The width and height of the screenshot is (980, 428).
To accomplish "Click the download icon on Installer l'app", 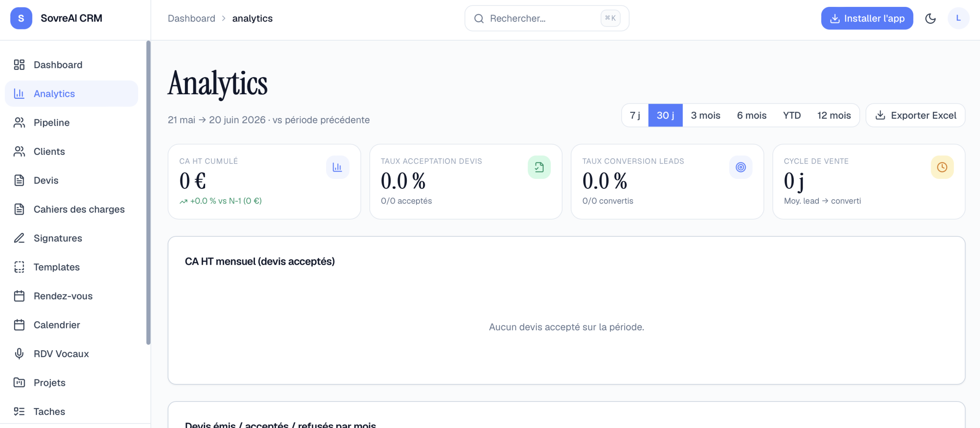I will click(x=835, y=18).
